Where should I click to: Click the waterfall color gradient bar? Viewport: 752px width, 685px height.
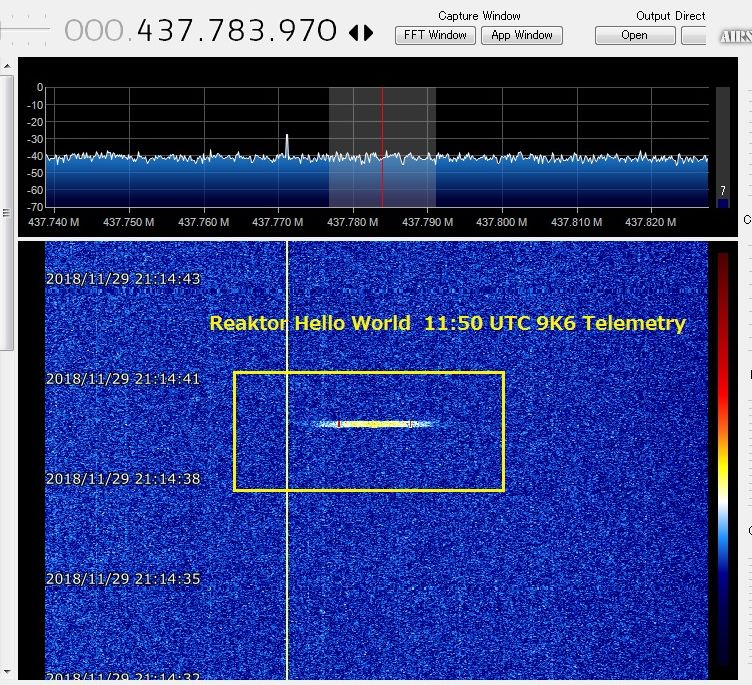[723, 458]
